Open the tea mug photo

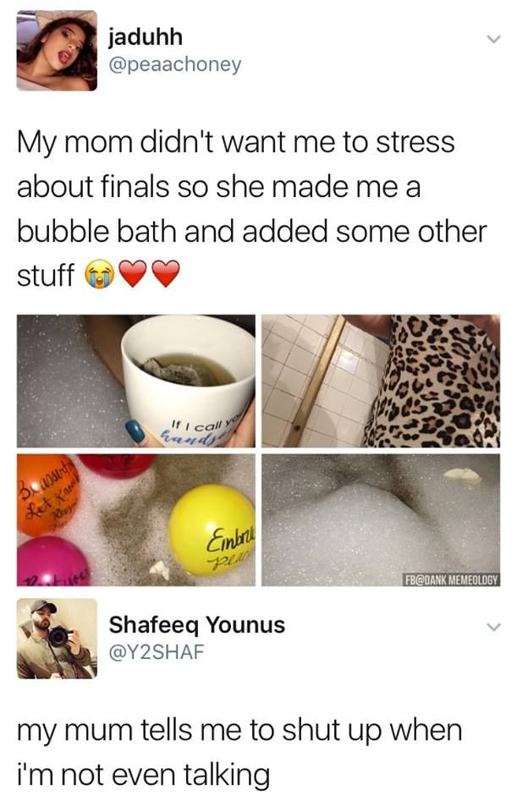point(136,381)
